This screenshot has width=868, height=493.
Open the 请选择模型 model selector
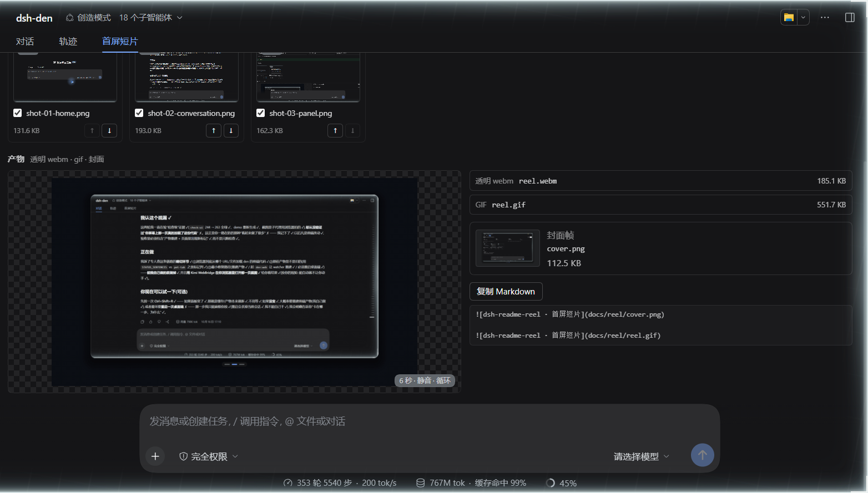coord(641,456)
